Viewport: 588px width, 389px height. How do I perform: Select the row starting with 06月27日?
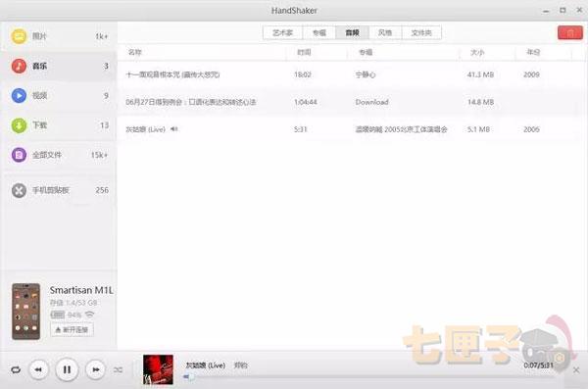click(x=353, y=102)
